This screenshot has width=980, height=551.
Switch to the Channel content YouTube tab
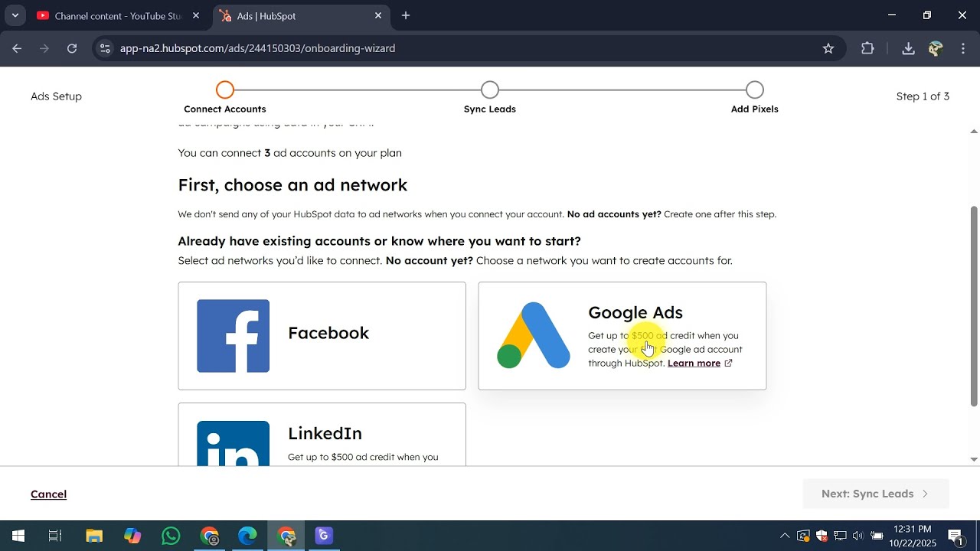point(119,15)
